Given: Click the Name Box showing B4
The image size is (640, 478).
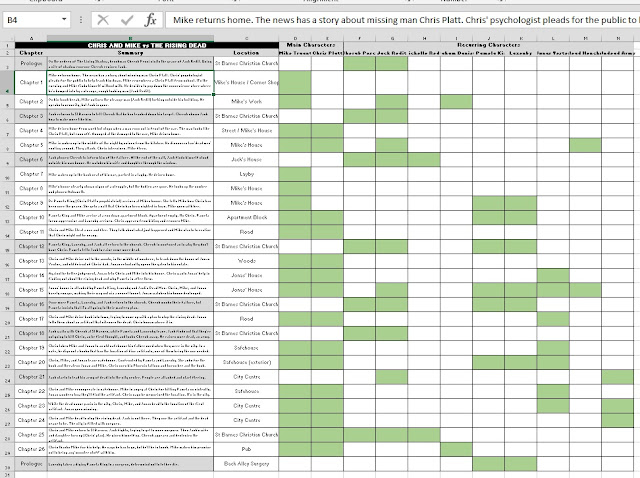Looking at the screenshot, I should click(x=33, y=20).
